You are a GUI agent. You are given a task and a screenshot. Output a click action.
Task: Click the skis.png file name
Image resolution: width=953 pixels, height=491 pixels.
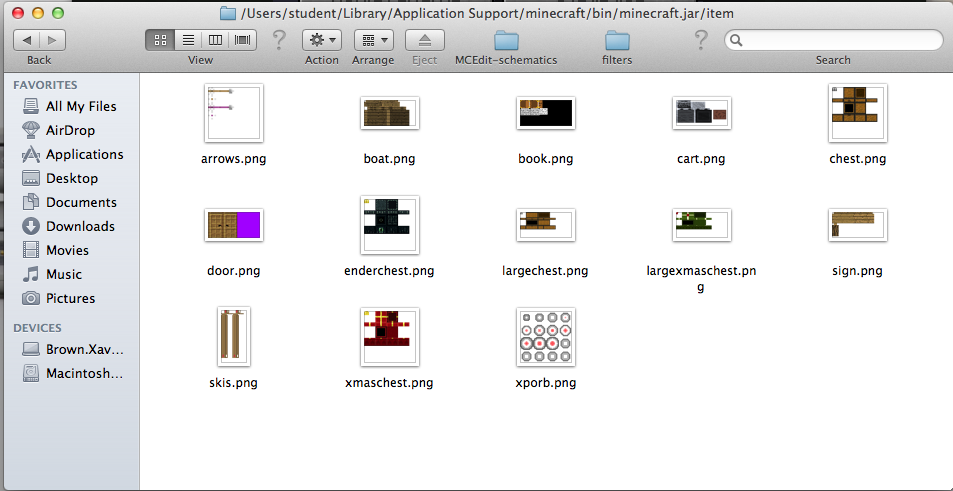click(233, 383)
